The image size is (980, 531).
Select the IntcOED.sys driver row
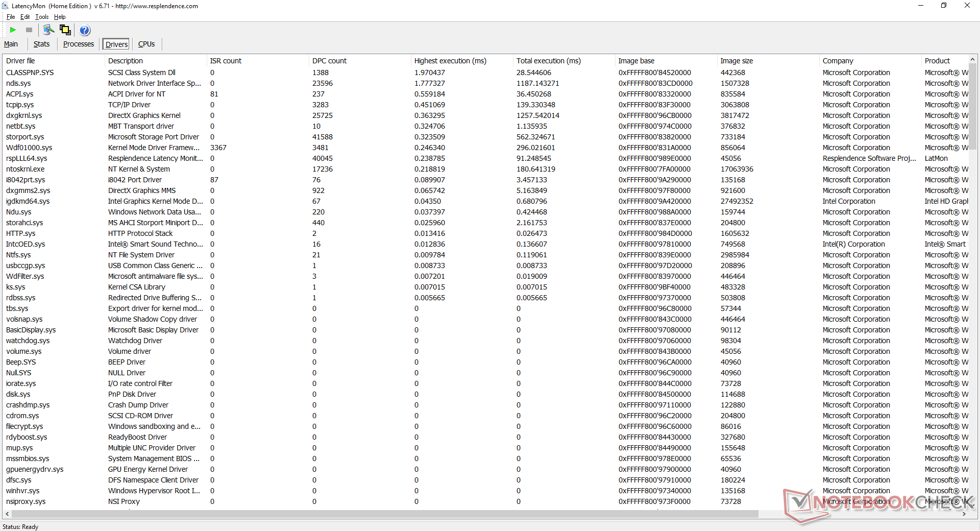pos(485,244)
